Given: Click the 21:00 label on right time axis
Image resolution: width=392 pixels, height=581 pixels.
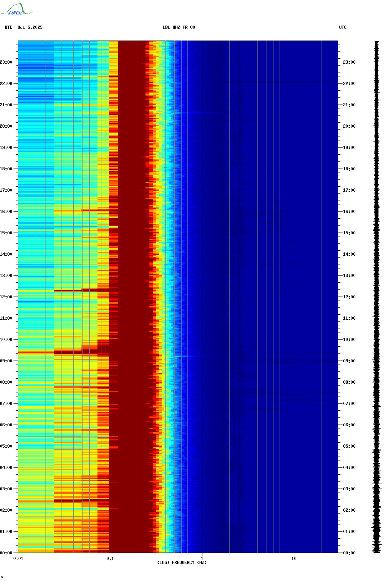Looking at the screenshot, I should [349, 105].
